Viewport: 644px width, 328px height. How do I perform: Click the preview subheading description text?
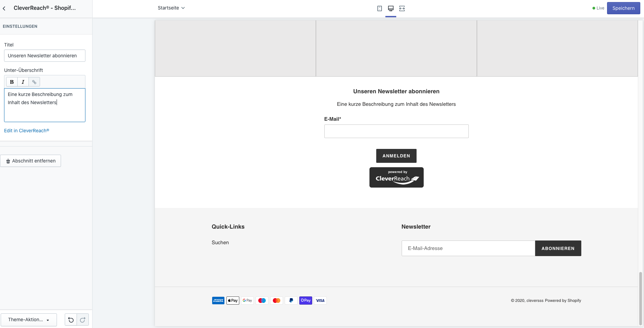click(x=396, y=104)
